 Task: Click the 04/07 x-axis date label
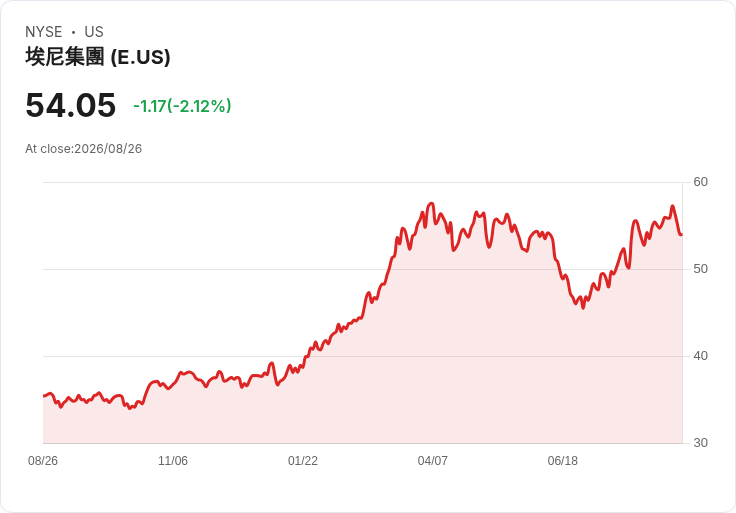pos(432,461)
